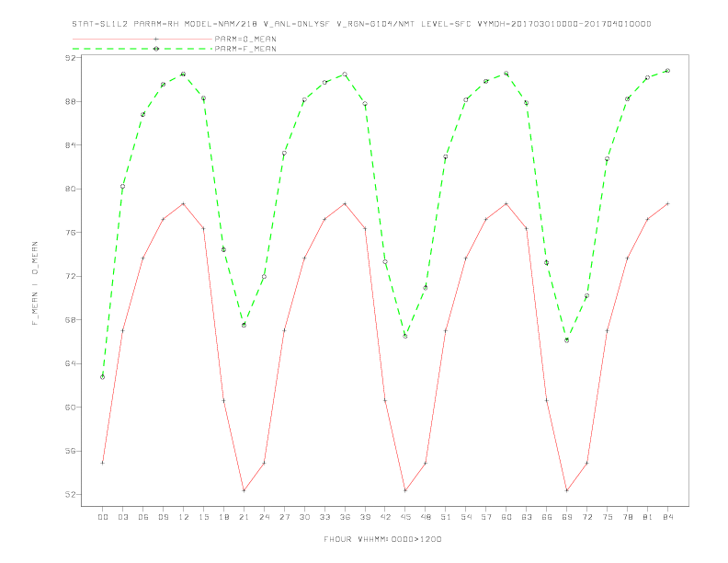728x563 pixels.
Task: Click the x-axis tick label 66
Action: 547,517
